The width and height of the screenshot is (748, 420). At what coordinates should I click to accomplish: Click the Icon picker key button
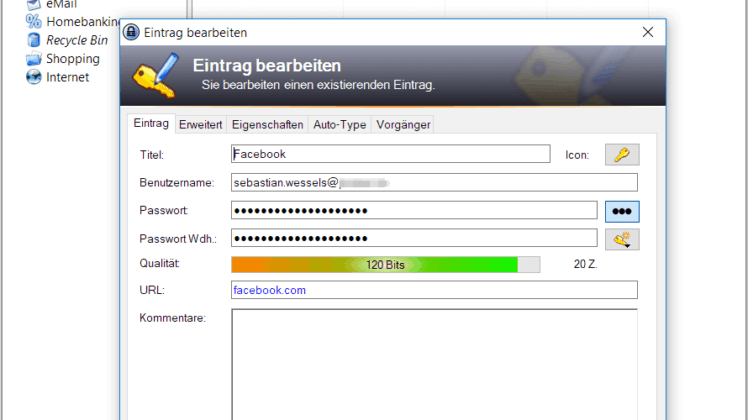tap(622, 155)
